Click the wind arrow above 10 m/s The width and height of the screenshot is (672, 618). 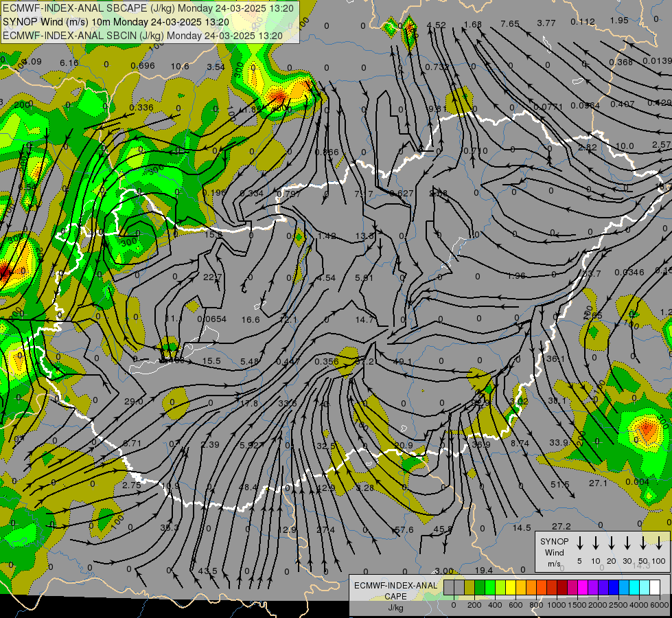point(595,543)
